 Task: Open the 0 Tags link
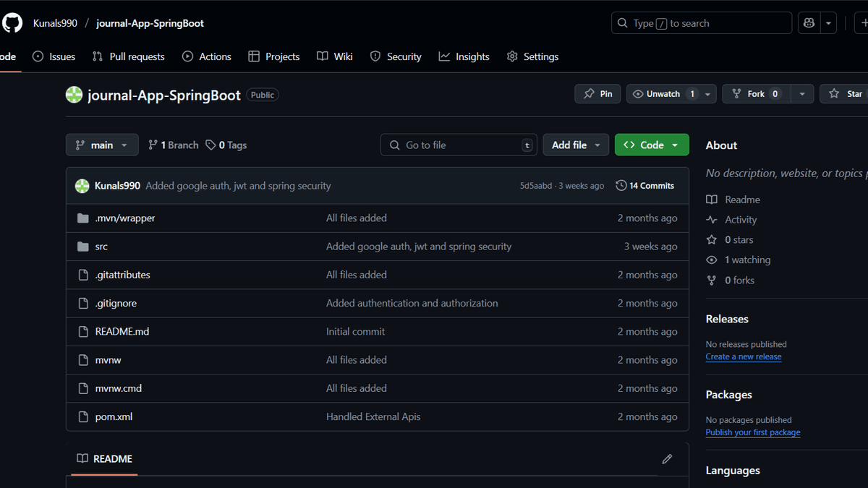tap(226, 145)
